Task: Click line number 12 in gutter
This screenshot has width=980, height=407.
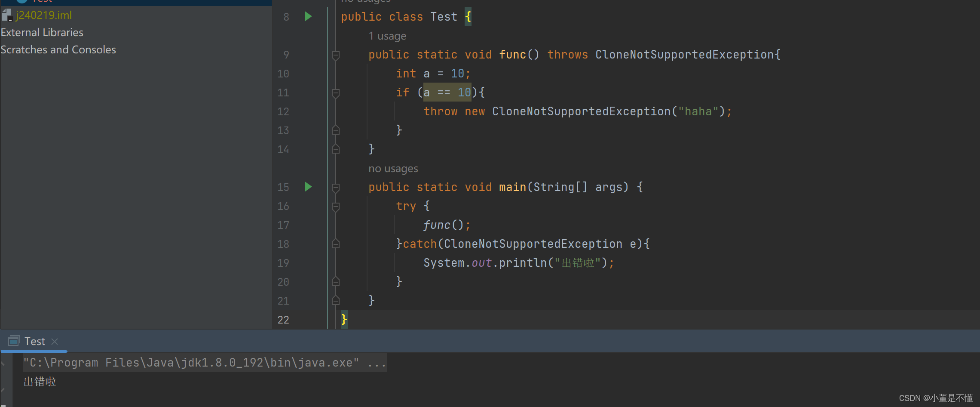Action: [x=283, y=111]
